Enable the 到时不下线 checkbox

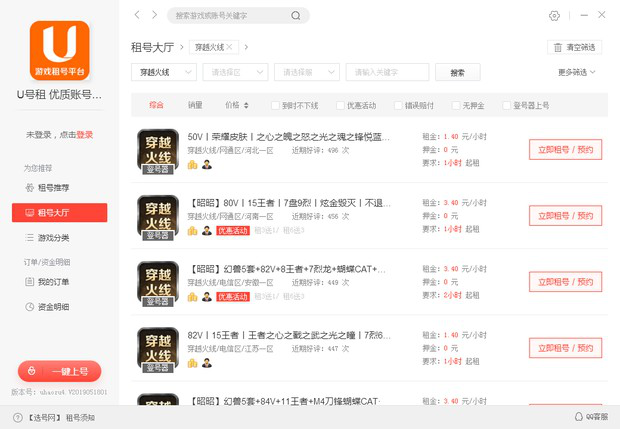click(276, 105)
